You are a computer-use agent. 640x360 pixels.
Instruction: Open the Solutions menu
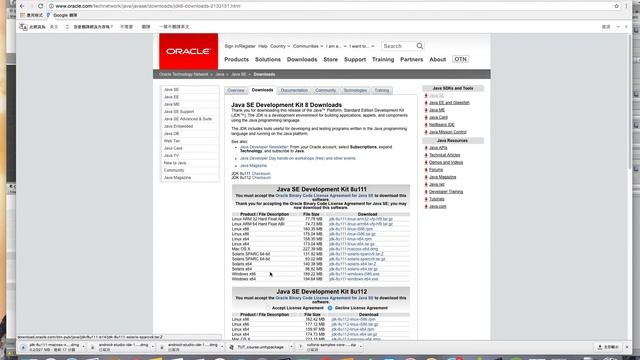[268, 60]
